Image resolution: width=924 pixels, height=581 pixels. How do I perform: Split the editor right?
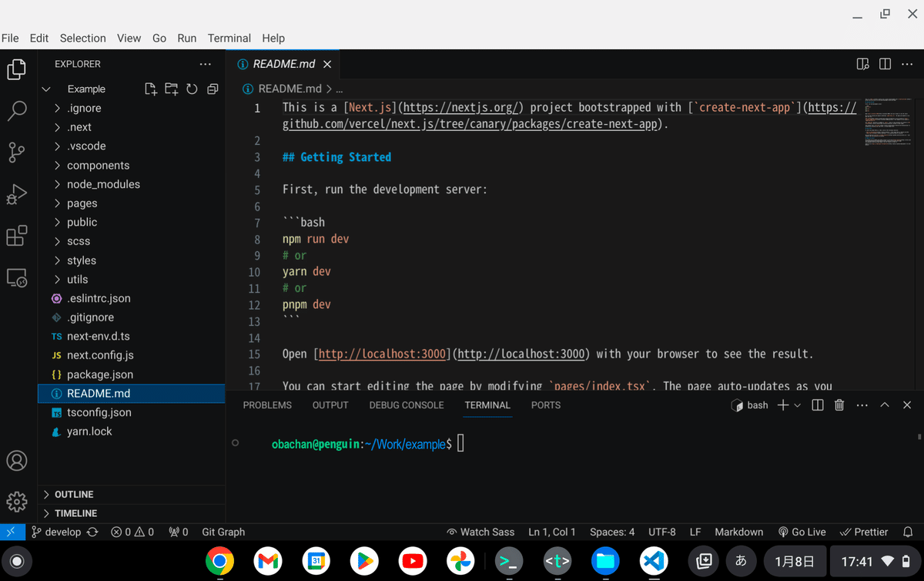point(885,64)
